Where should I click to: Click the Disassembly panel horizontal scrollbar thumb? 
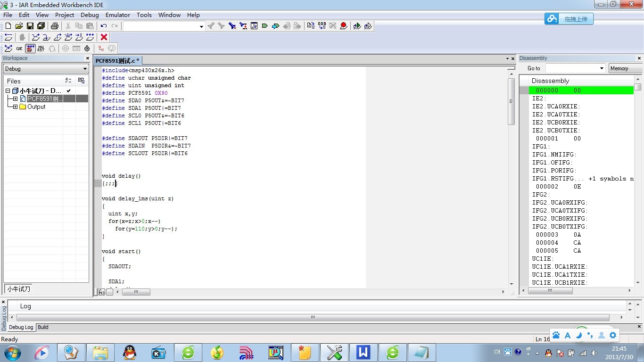(550, 291)
